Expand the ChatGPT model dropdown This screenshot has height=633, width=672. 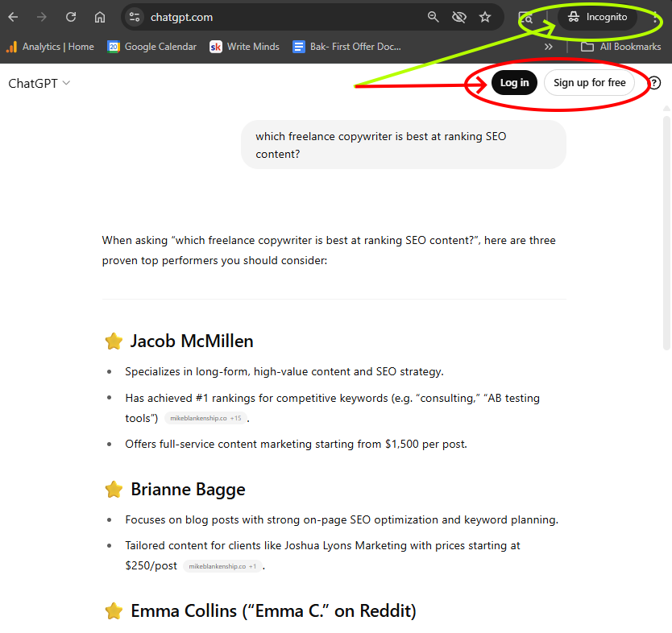[39, 83]
